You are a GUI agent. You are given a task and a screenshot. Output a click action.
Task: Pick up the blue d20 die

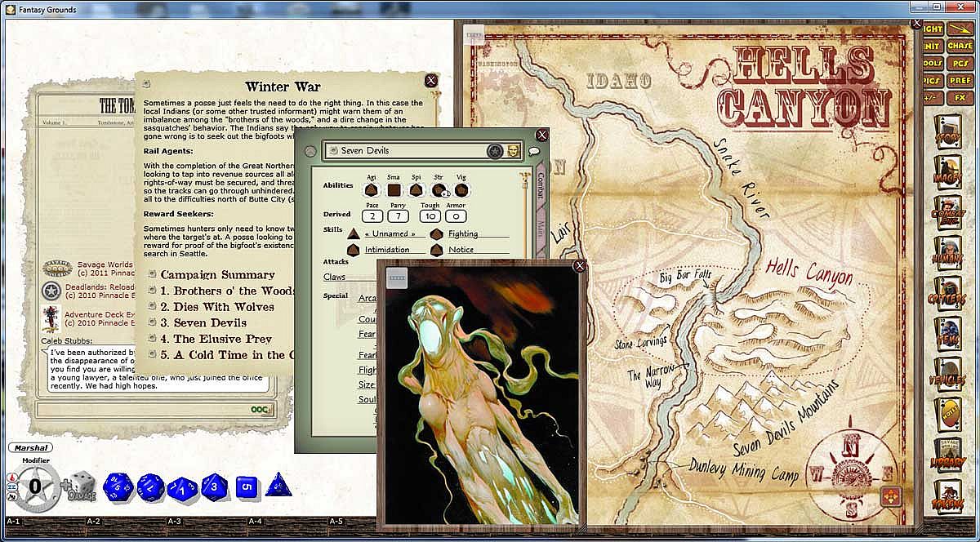tap(118, 488)
